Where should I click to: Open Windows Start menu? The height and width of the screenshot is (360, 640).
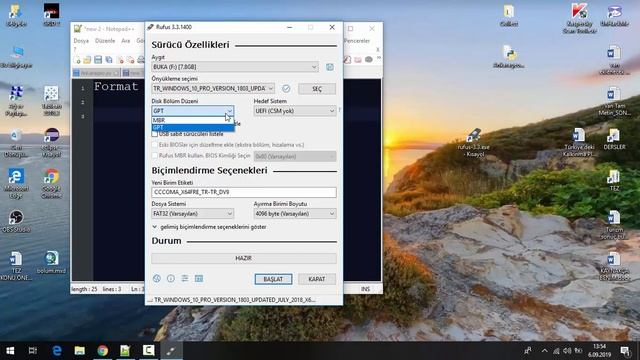10,351
